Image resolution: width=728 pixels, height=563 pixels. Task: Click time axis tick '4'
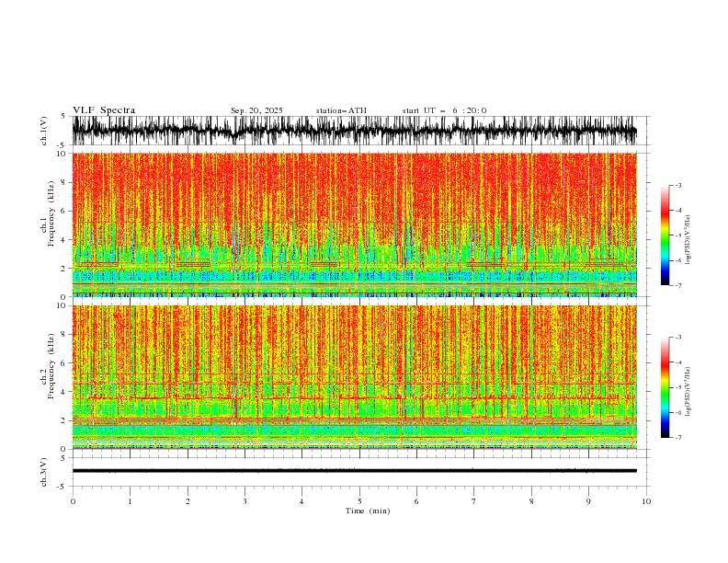pyautogui.click(x=301, y=501)
